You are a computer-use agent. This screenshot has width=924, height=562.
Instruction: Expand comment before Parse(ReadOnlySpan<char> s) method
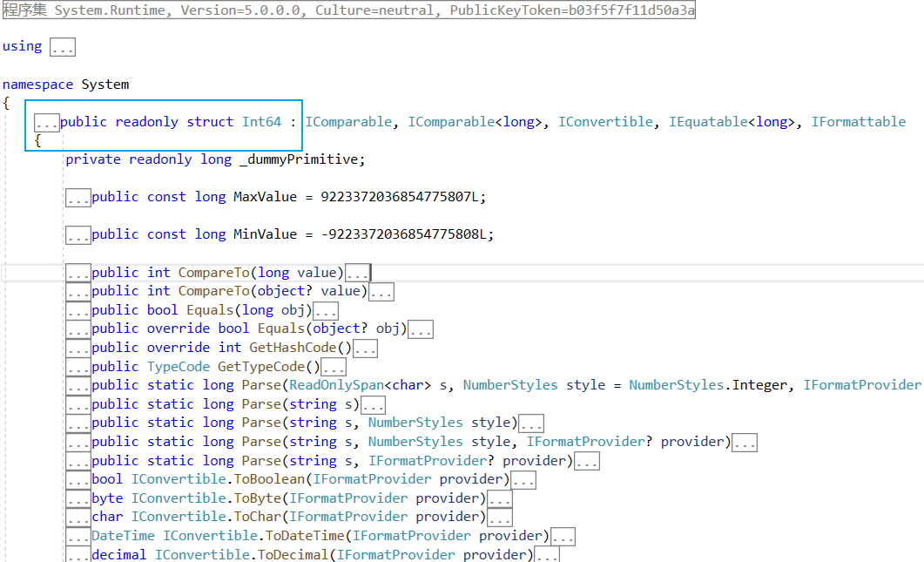tap(78, 386)
